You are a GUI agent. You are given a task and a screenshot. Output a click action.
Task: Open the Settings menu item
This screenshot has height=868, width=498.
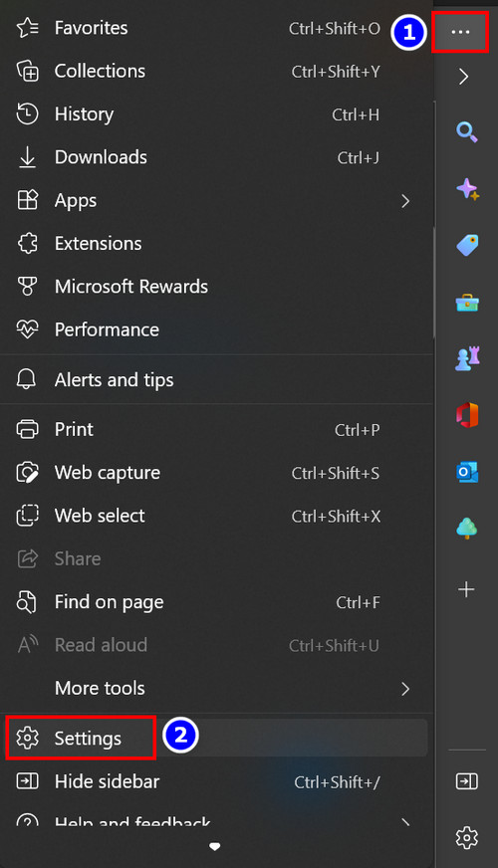(x=216, y=738)
